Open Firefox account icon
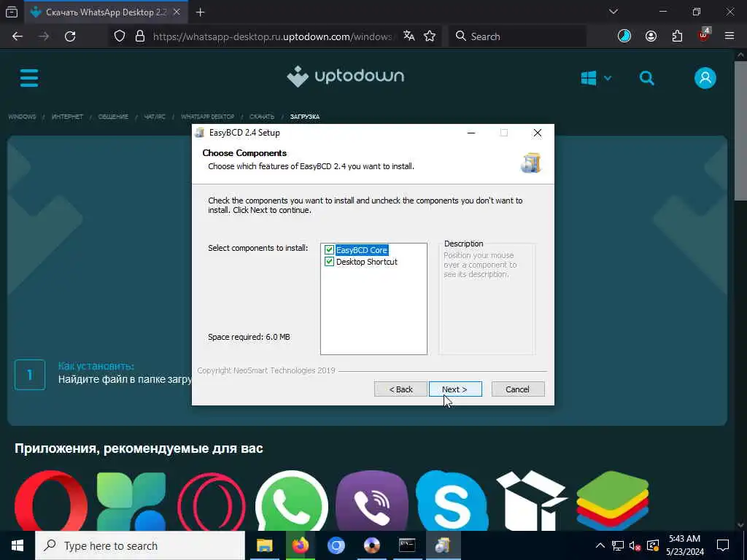The image size is (747, 560). (651, 36)
